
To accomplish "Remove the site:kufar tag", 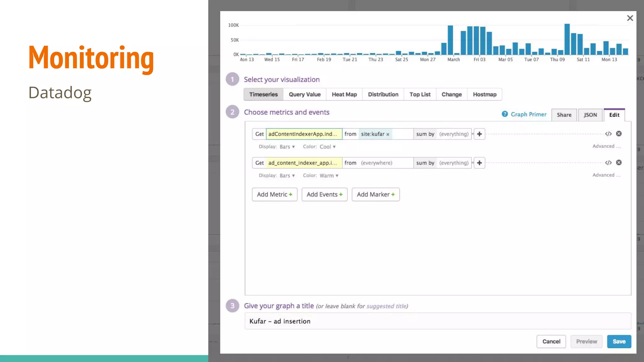I will point(388,134).
